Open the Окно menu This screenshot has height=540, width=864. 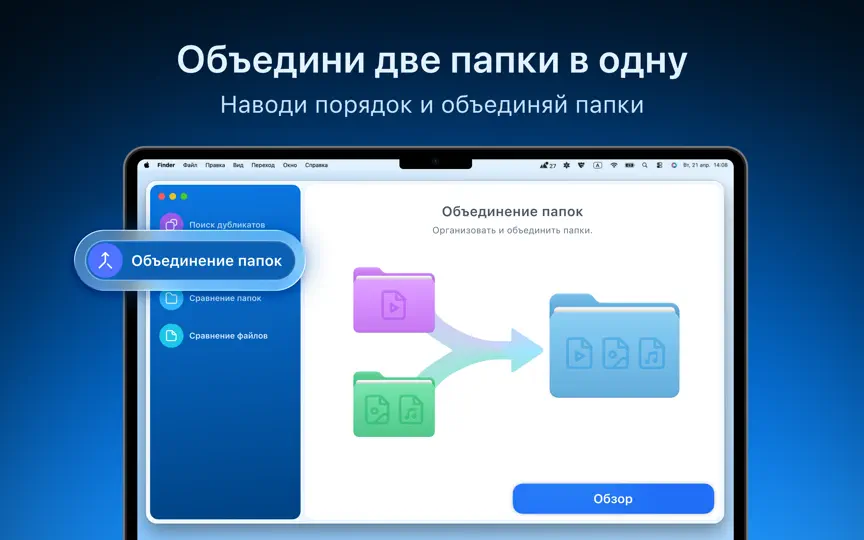coord(290,165)
